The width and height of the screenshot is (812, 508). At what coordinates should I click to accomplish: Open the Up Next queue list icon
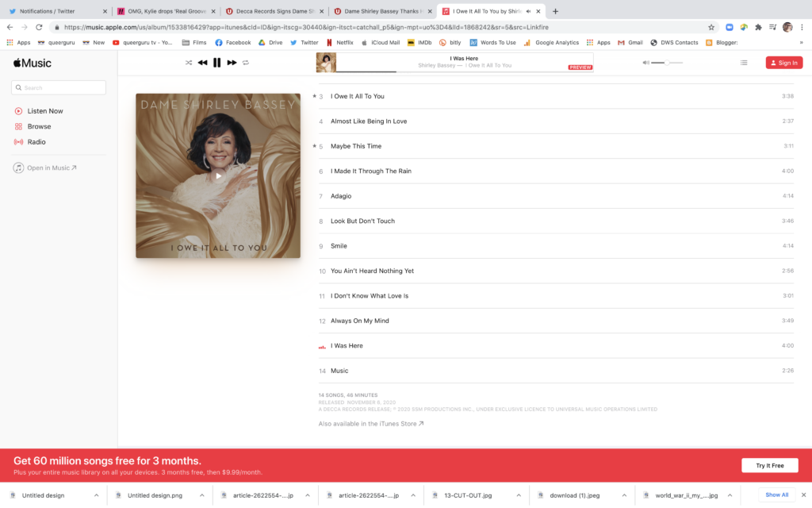744,63
